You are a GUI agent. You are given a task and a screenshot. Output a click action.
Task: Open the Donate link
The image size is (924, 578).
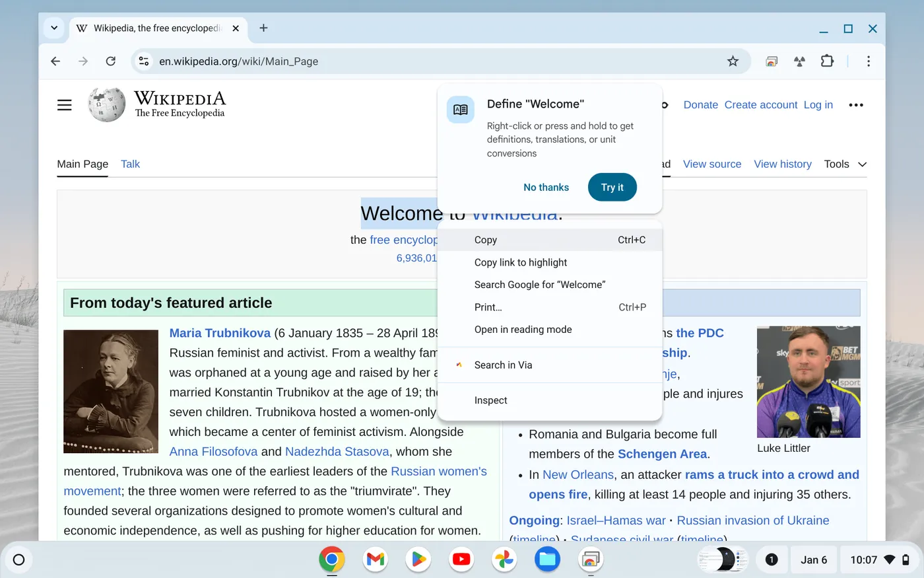click(700, 105)
